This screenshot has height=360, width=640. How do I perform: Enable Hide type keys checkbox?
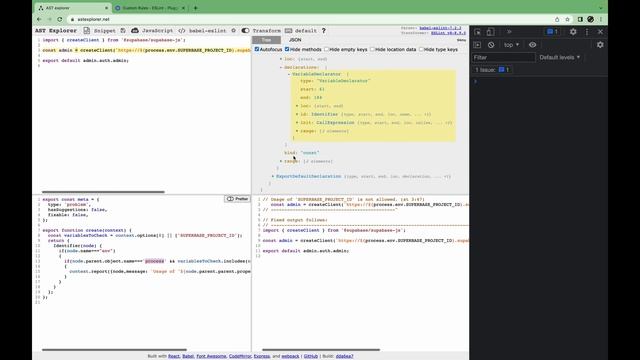point(421,49)
